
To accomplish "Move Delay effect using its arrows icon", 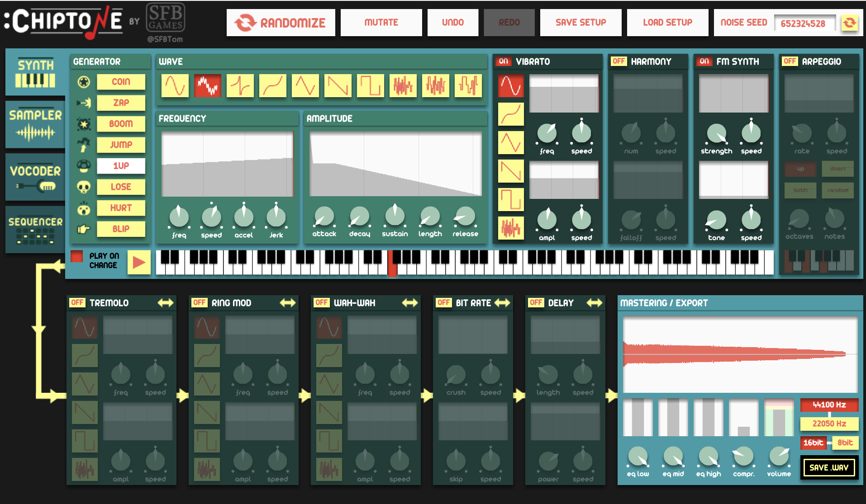I will tap(595, 303).
